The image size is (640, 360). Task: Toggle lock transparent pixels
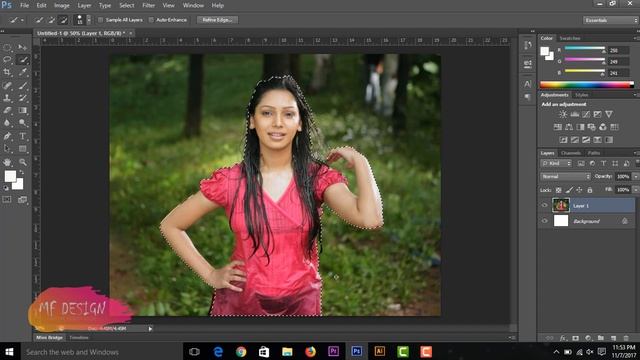pos(558,190)
